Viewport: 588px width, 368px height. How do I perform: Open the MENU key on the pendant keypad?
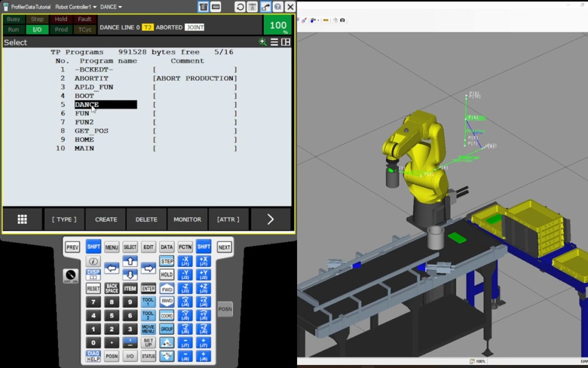click(111, 247)
